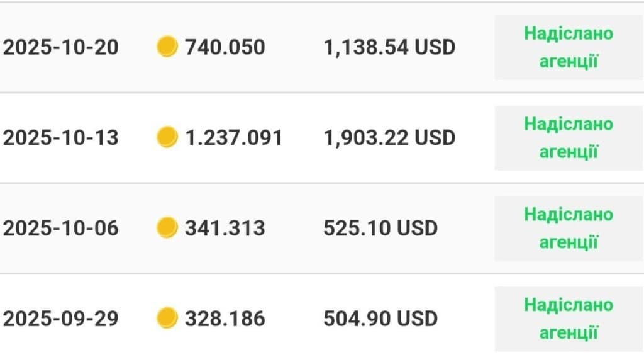The height and width of the screenshot is (362, 644).
Task: Click the 1,138.54 USD amount
Action: coord(389,47)
